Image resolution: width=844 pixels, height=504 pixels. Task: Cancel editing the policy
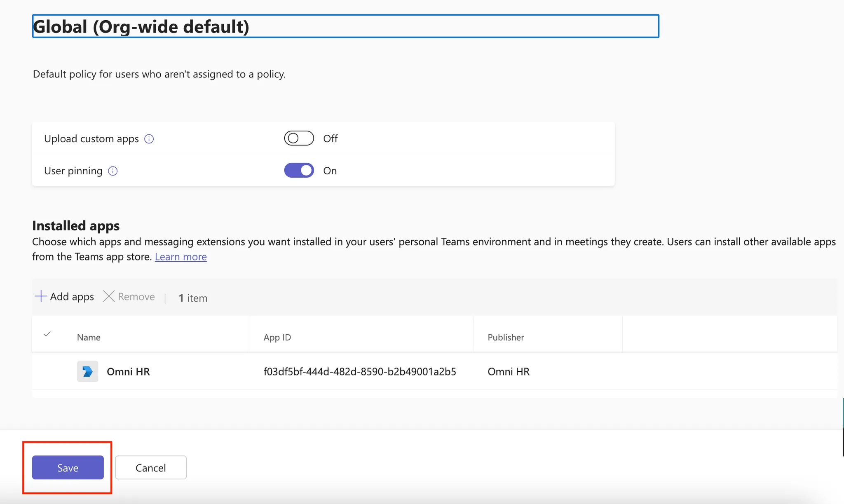click(x=150, y=468)
